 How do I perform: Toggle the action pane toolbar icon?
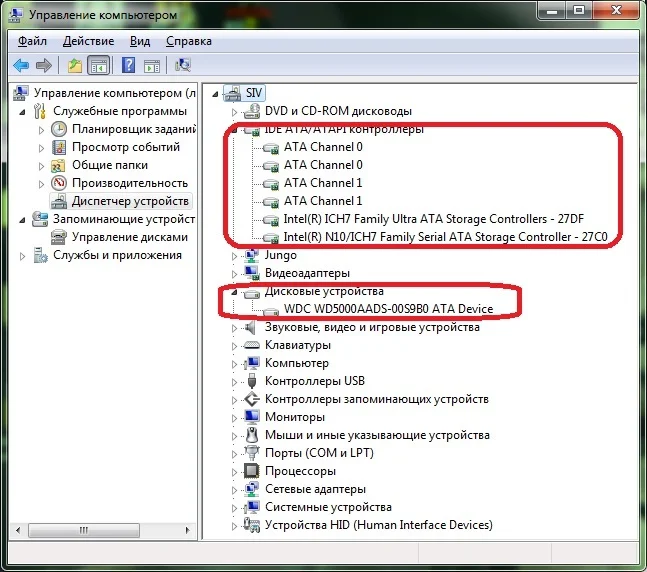click(x=152, y=65)
